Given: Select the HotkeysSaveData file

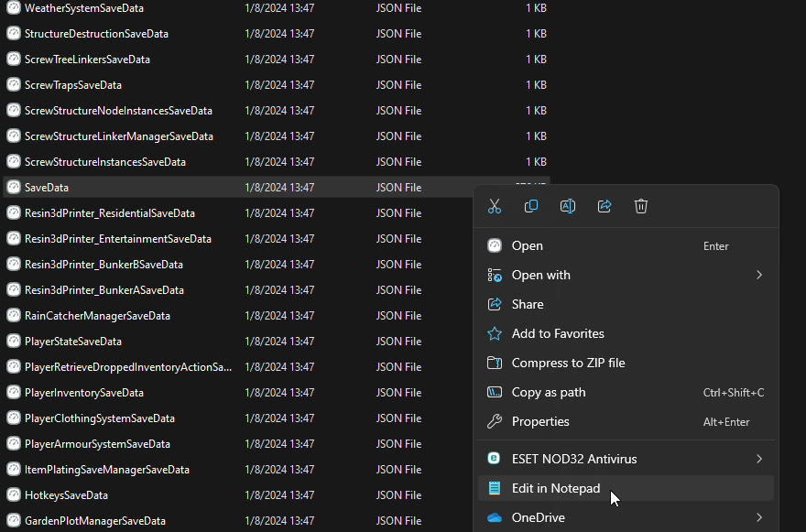Looking at the screenshot, I should 66,495.
